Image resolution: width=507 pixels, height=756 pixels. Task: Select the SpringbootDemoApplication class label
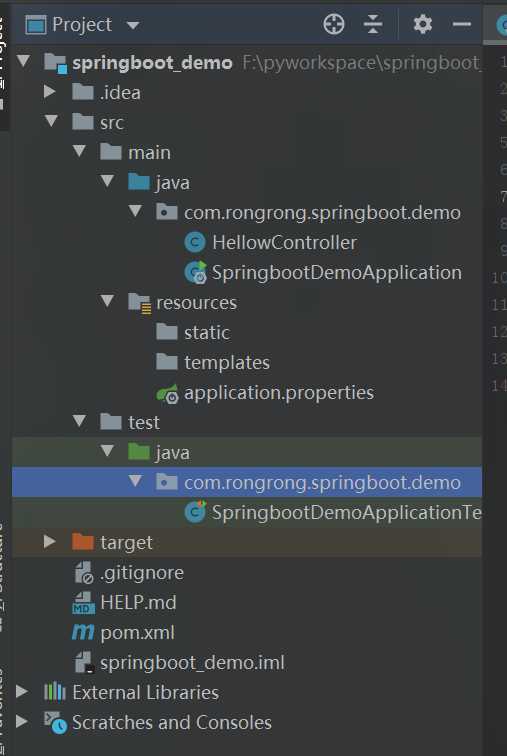point(336,273)
